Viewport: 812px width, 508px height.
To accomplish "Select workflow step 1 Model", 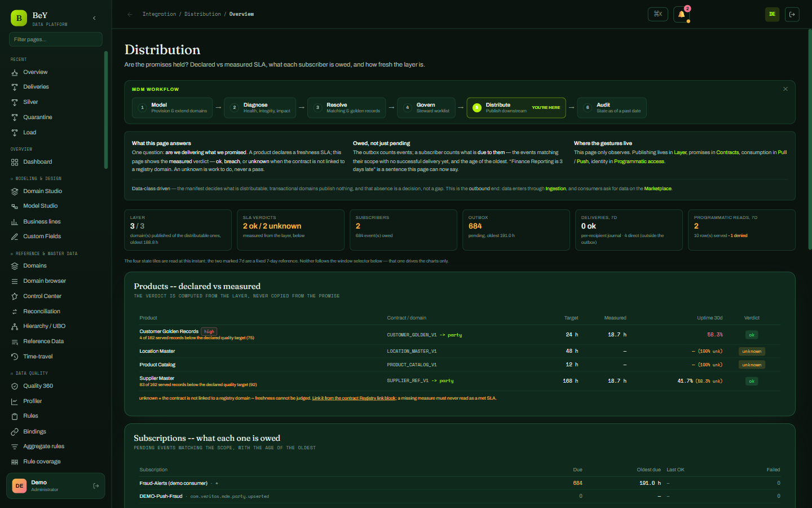I will pos(172,108).
